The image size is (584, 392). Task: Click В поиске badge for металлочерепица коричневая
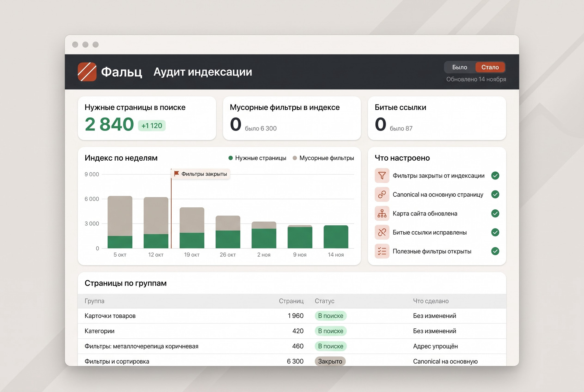pos(331,346)
